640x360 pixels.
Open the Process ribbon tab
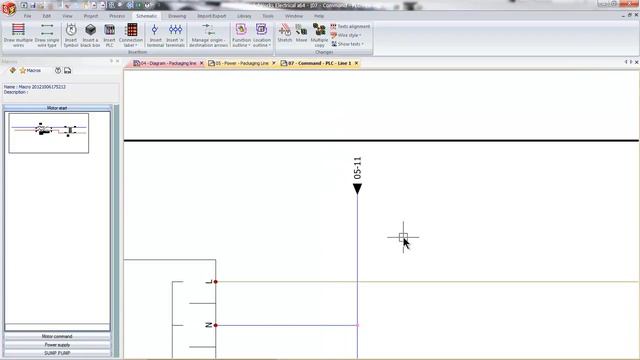[117, 16]
